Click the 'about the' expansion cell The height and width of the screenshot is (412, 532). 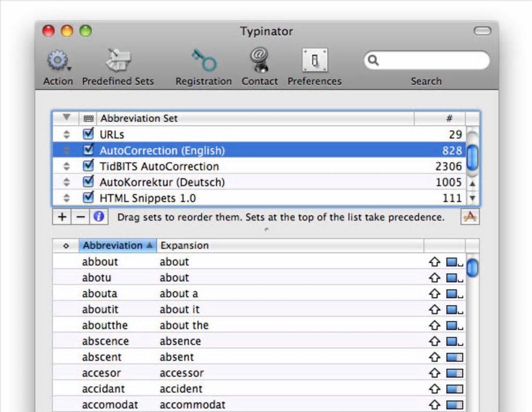(184, 325)
